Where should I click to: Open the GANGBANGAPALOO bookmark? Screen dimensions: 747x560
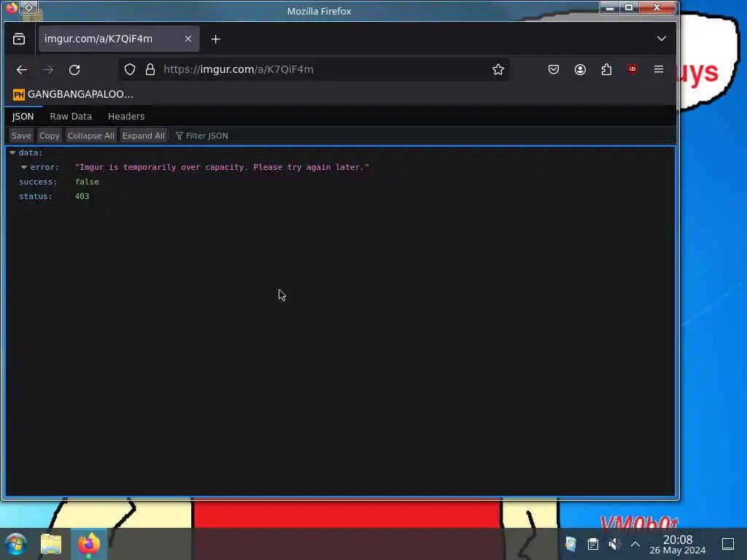click(x=73, y=94)
